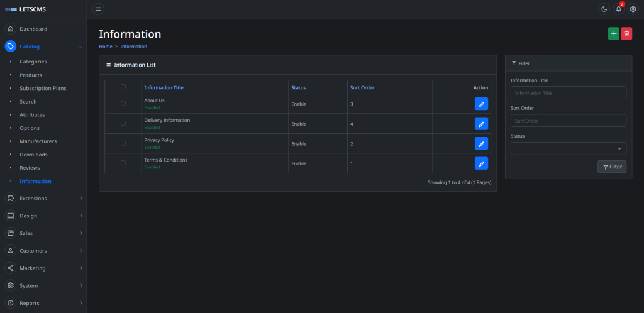Edit the Privacy Policy row
Screen dimensions: 644x313
pos(481,143)
